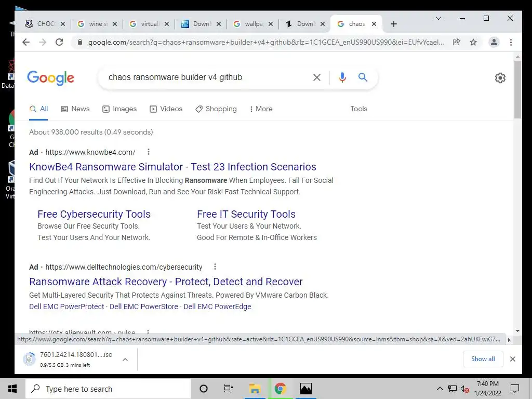Image resolution: width=532 pixels, height=399 pixels.
Task: Open options for the Dell ad
Action: click(x=215, y=267)
